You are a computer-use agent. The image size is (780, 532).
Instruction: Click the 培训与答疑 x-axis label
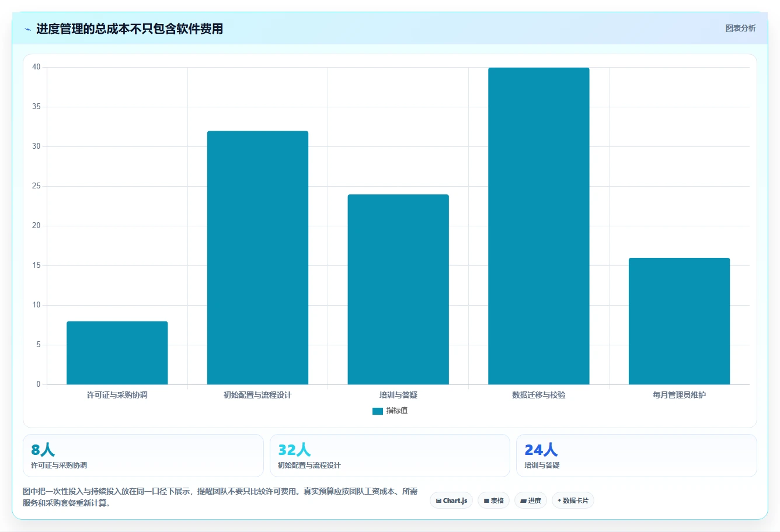pyautogui.click(x=398, y=395)
